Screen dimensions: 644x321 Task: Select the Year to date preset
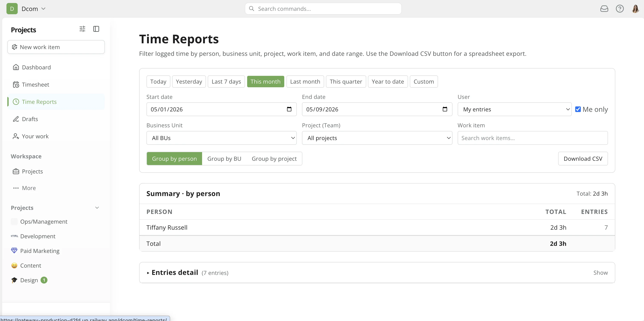pos(388,81)
